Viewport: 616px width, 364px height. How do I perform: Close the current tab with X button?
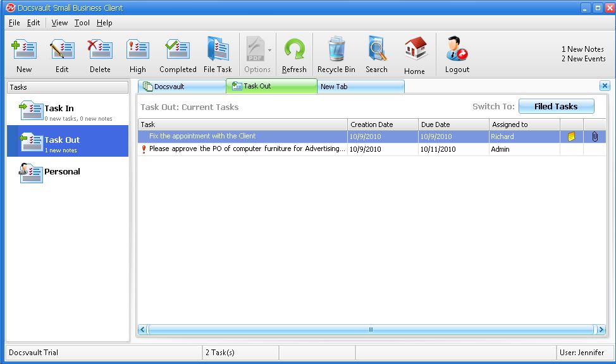click(x=605, y=86)
